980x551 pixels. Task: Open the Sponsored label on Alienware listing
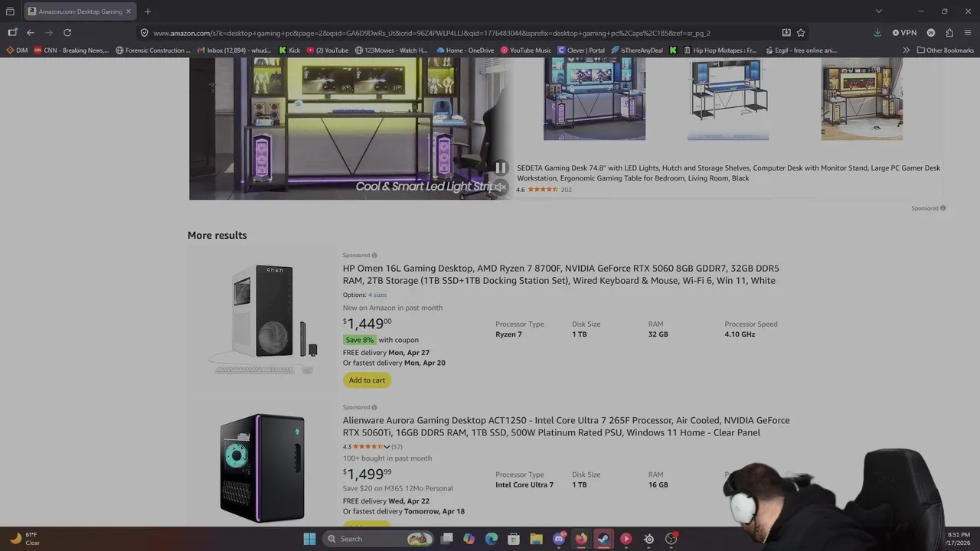coord(360,407)
